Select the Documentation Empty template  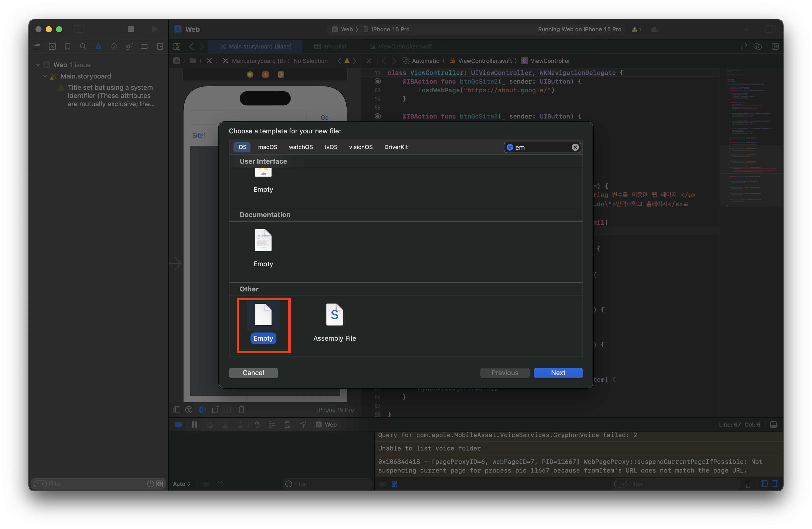pos(263,249)
